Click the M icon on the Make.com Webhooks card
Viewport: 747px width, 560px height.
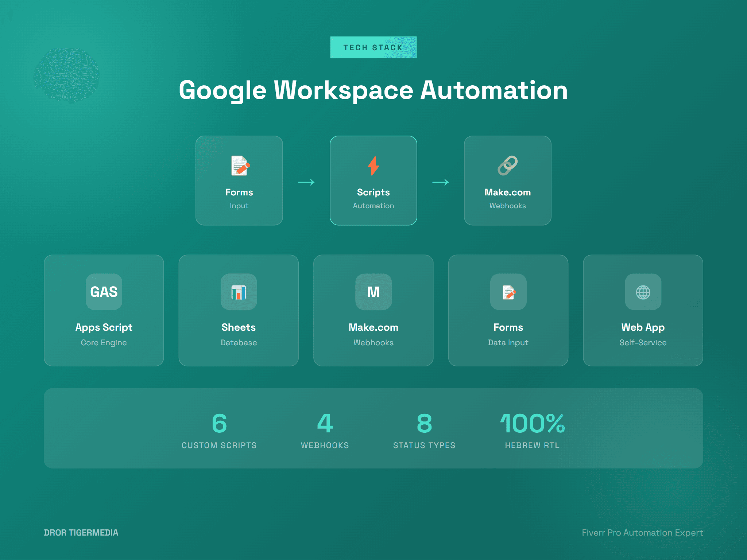coord(373,292)
